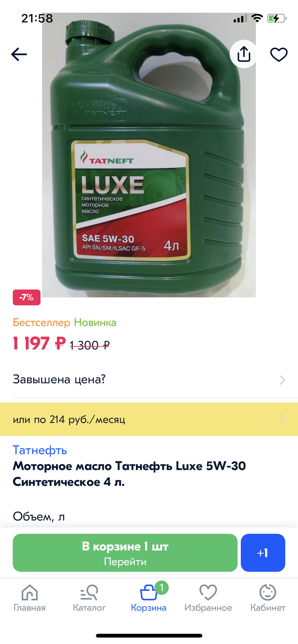The width and height of the screenshot is (298, 644).
Task: Select the Бестселлер label
Action: [41, 322]
